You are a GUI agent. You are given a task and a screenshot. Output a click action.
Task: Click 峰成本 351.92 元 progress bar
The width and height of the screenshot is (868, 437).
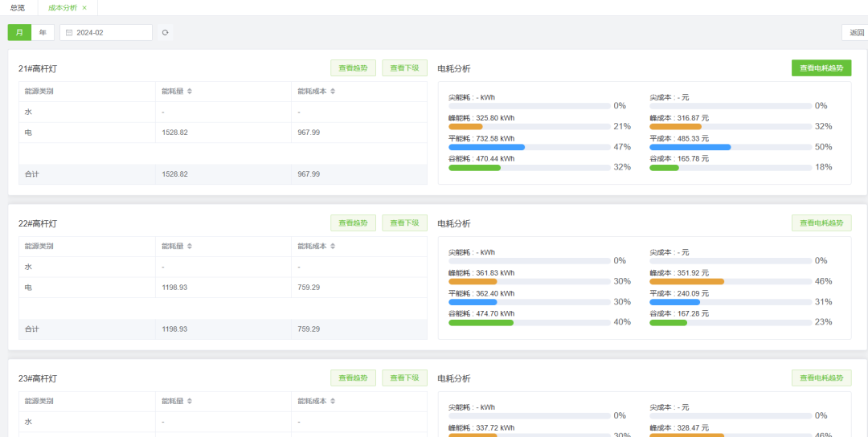731,282
